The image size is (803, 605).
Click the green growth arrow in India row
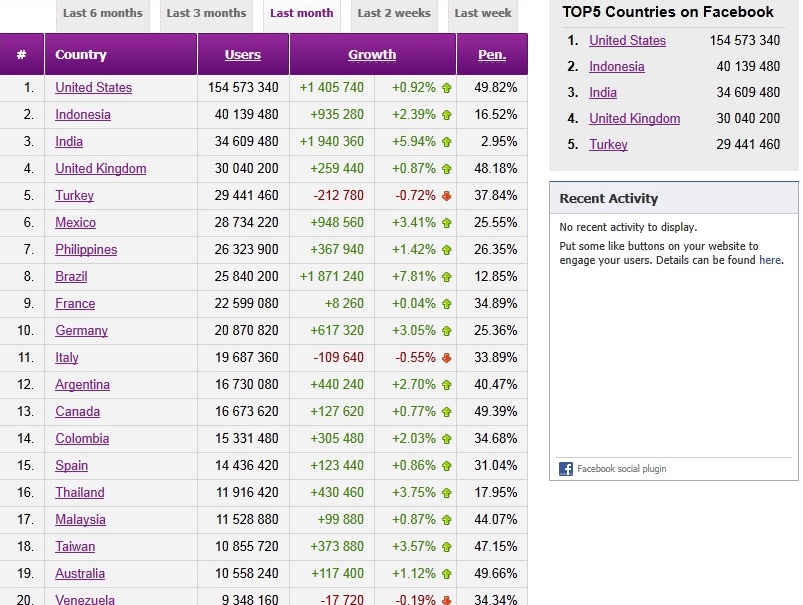pos(446,142)
